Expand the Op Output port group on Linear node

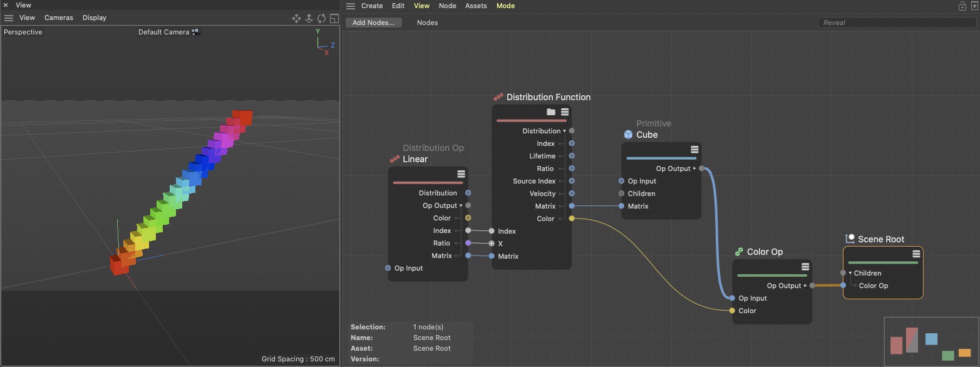(461, 205)
